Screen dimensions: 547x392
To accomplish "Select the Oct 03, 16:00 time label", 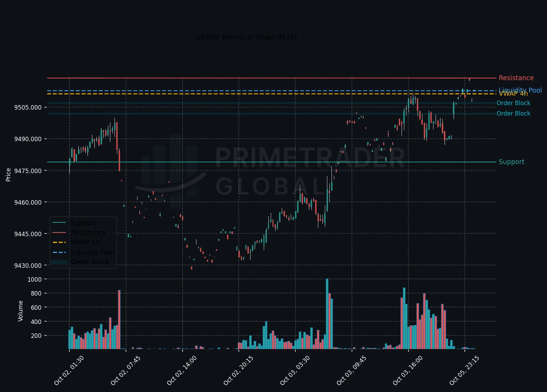I will [x=407, y=370].
